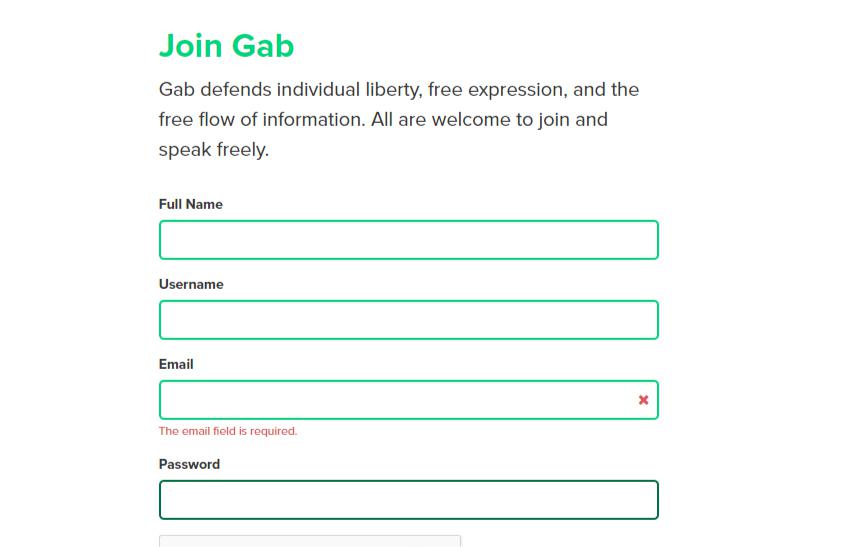Viewport: 843px width, 547px height.
Task: Click the "Join Gab" green heading
Action: [226, 46]
